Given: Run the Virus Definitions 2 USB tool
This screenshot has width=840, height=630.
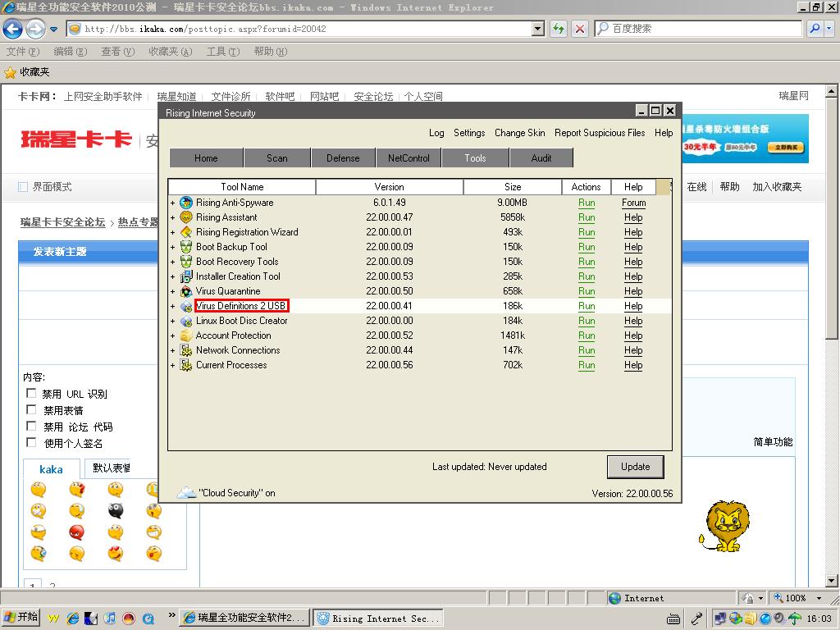Looking at the screenshot, I should coord(587,306).
